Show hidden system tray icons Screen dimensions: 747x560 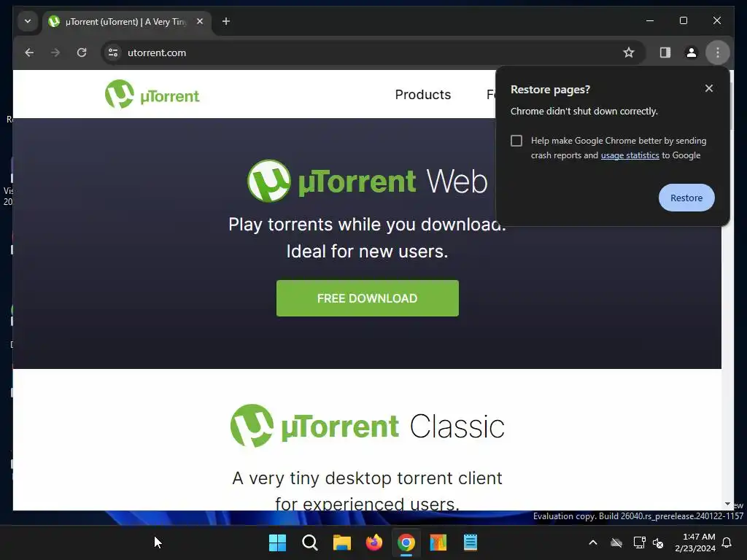click(593, 542)
